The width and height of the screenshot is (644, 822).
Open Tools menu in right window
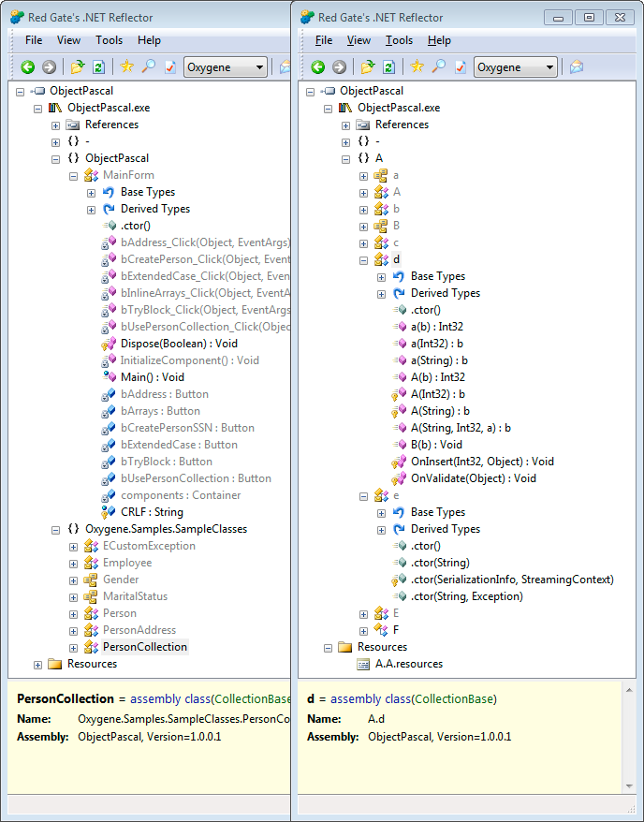click(x=400, y=40)
